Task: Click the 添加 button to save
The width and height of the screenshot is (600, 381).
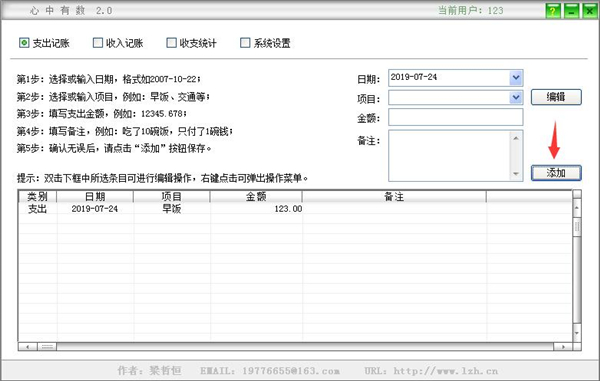Action: (x=556, y=173)
